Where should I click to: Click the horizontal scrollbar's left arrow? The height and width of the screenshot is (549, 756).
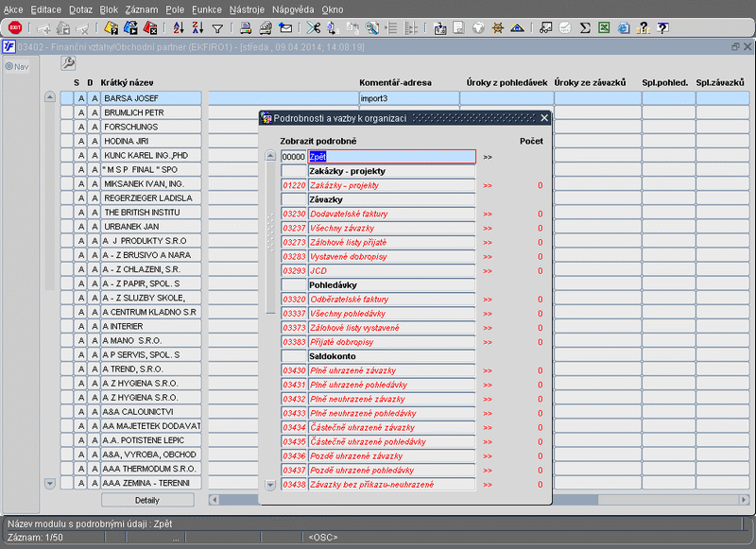pos(215,500)
